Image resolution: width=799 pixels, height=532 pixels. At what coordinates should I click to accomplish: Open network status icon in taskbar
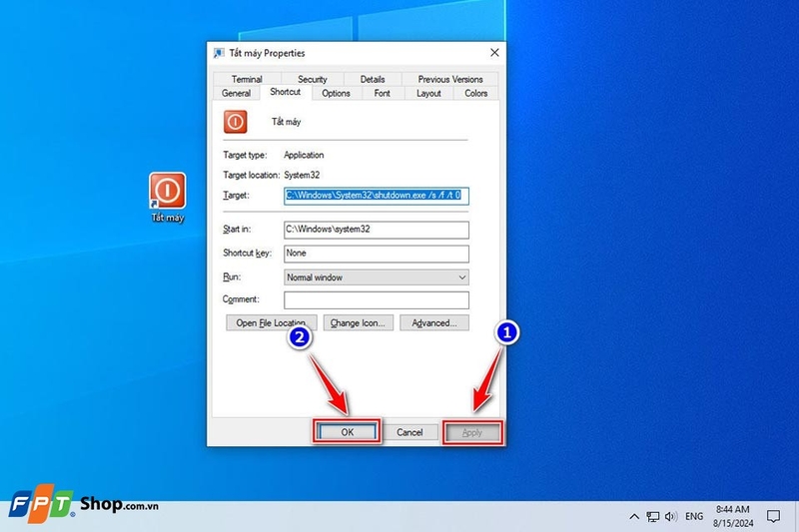click(x=653, y=517)
